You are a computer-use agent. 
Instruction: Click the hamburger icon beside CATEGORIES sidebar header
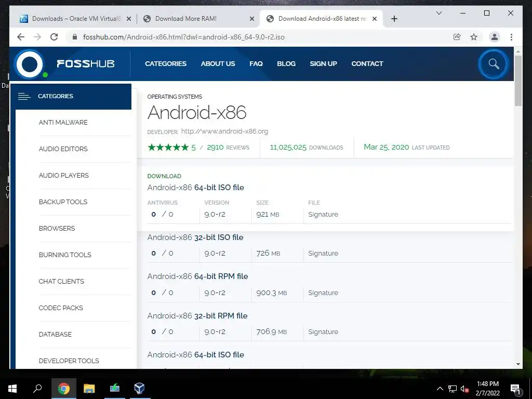point(24,96)
